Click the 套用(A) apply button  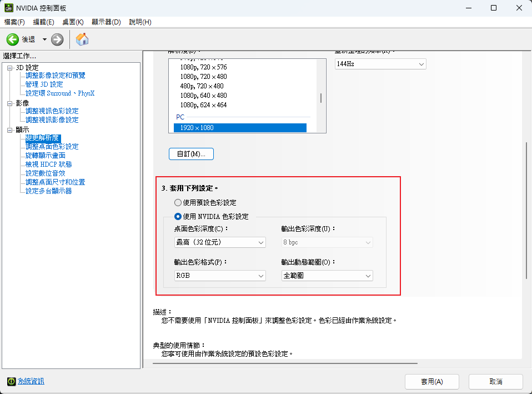tap(432, 382)
